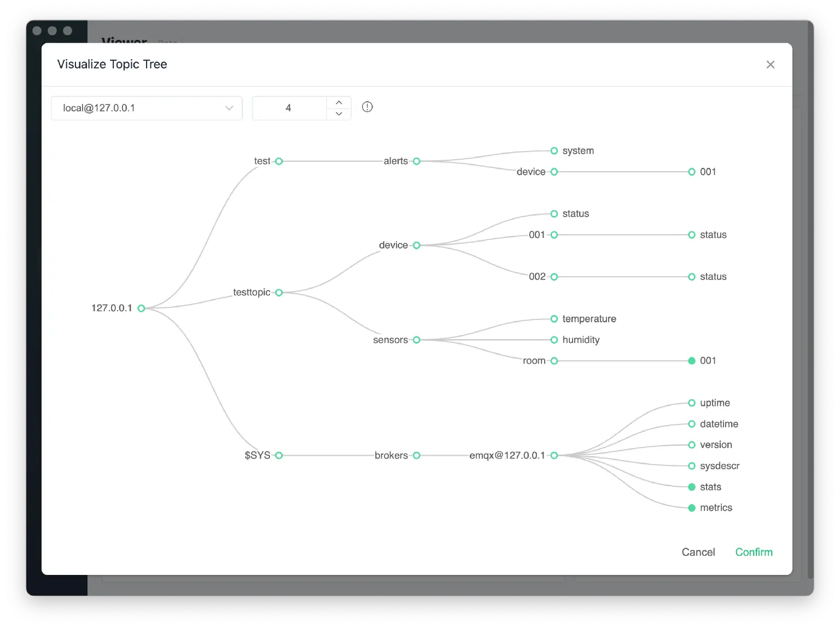Decrease depth using the stepper down arrow
840x628 pixels.
click(339, 114)
